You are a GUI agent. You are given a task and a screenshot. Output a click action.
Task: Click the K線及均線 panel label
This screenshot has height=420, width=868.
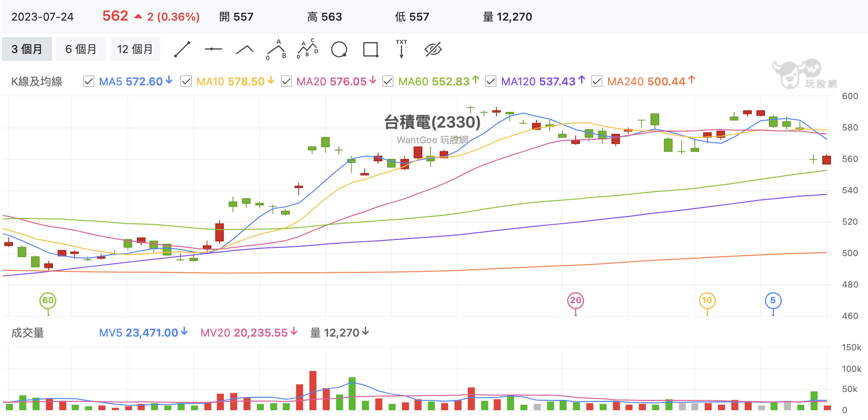(x=37, y=81)
